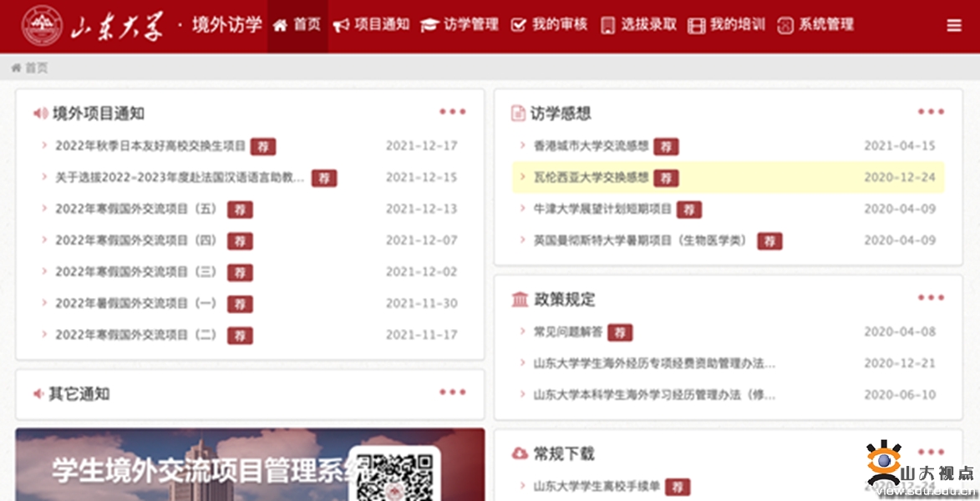Screen dimensions: 980x501
Task: Go to 访学管理 in the navigation bar
Action: 459,25
